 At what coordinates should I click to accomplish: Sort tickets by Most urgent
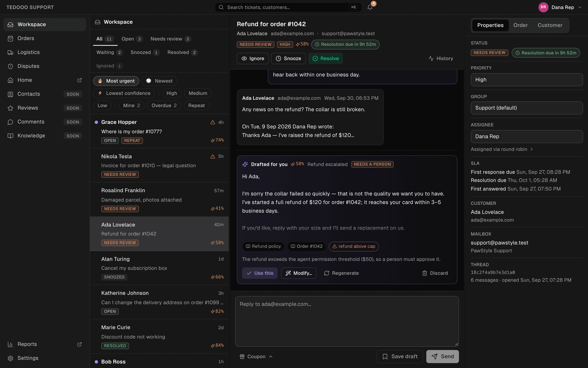click(x=116, y=81)
